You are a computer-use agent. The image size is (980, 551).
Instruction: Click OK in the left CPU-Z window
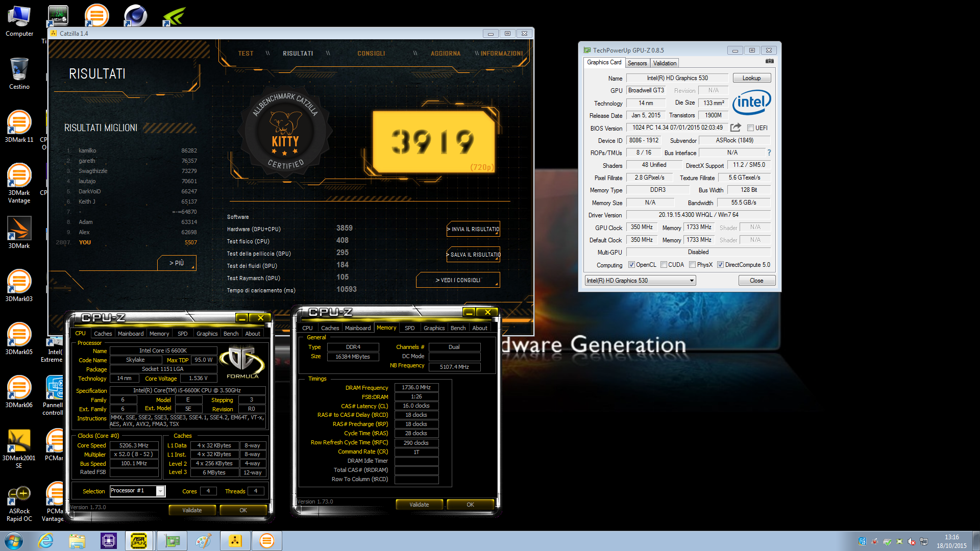243,510
